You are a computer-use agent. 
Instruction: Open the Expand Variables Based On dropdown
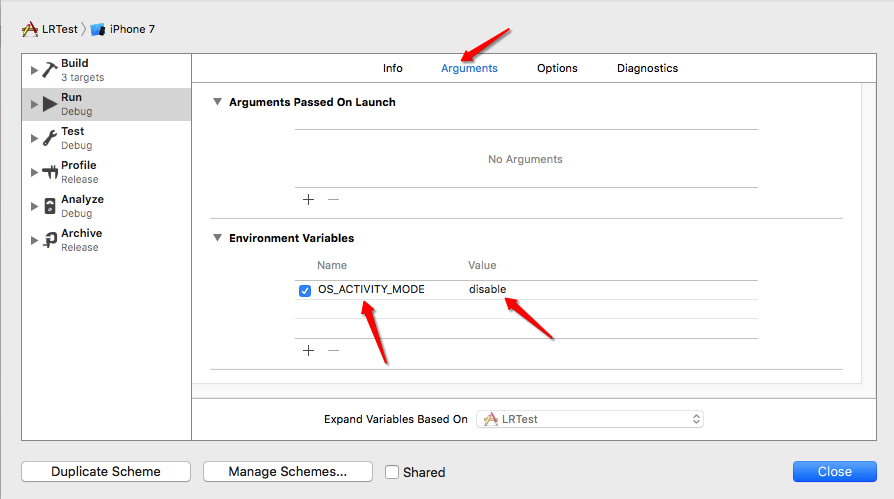point(590,419)
